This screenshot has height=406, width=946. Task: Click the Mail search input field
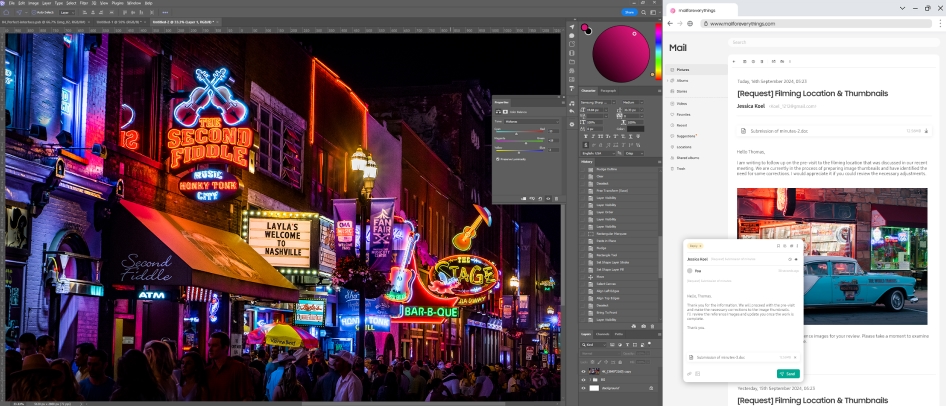(x=830, y=42)
